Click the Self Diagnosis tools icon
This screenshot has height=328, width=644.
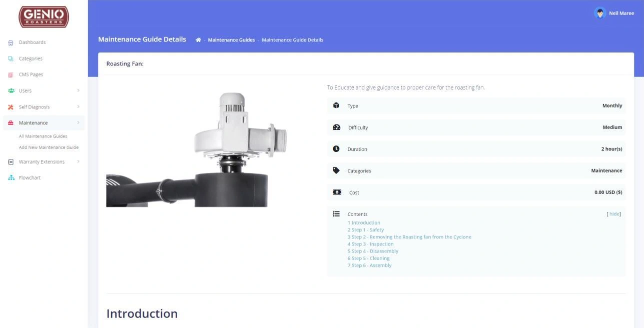tap(11, 107)
